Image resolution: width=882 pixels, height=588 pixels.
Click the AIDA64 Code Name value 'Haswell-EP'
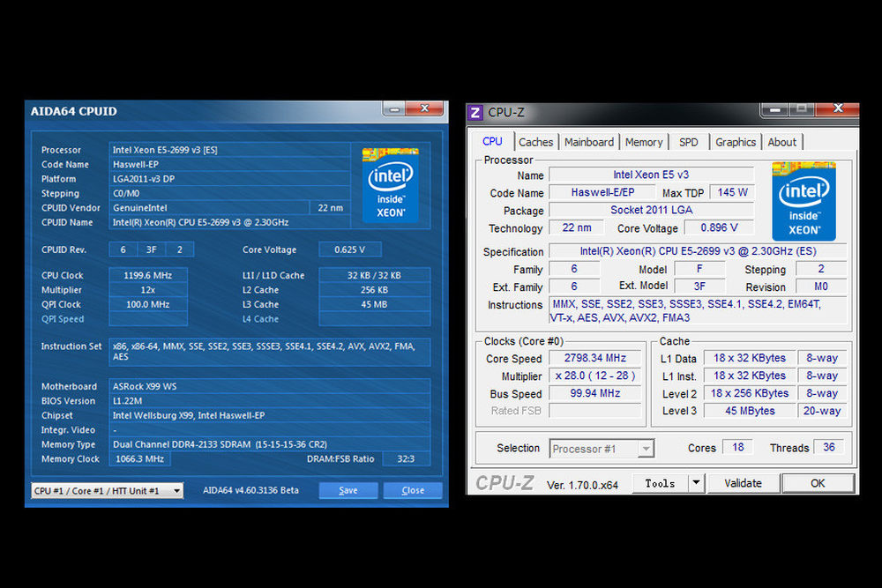229,164
